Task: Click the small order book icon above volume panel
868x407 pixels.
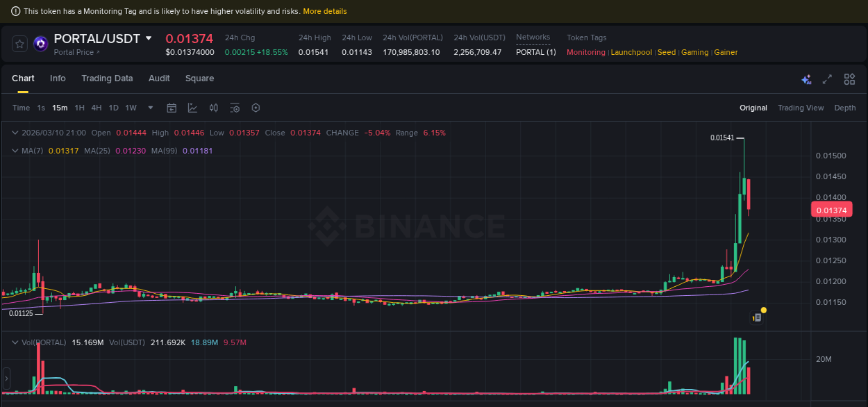Action: click(756, 316)
